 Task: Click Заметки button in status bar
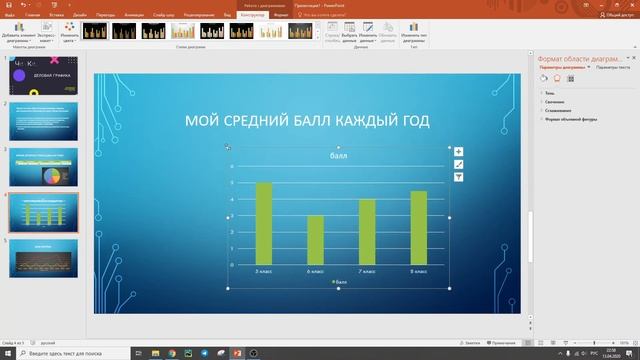point(470,343)
